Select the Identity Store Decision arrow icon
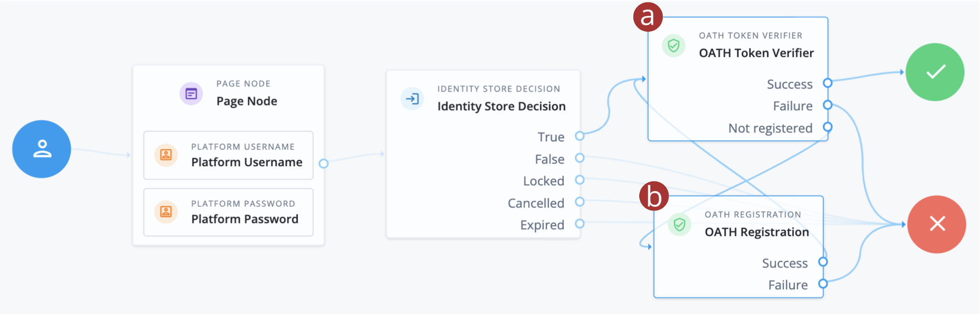 click(x=412, y=99)
